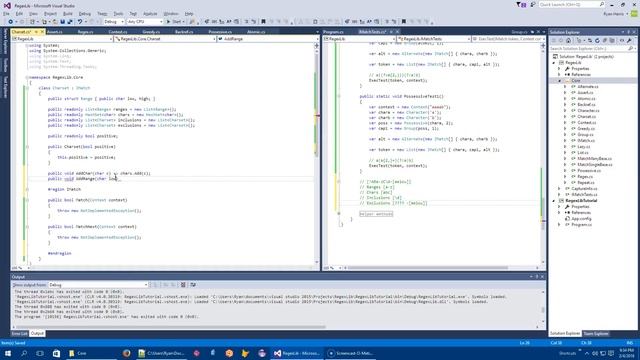640x360 pixels.
Task: Click the Clear All icon in Output toolbar
Action: coord(183,285)
